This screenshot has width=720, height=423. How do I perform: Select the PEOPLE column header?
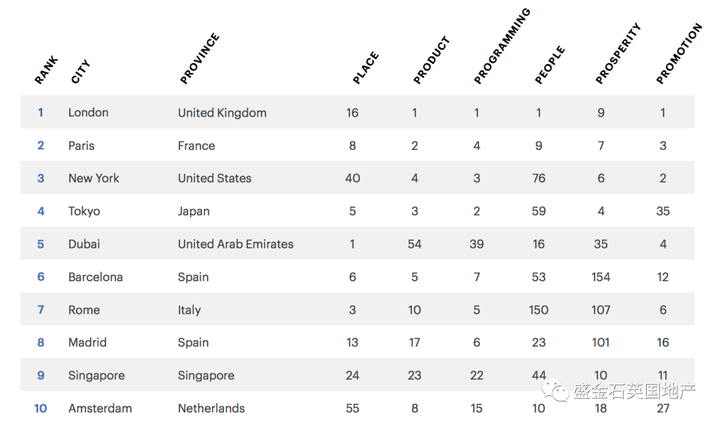pyautogui.click(x=550, y=65)
